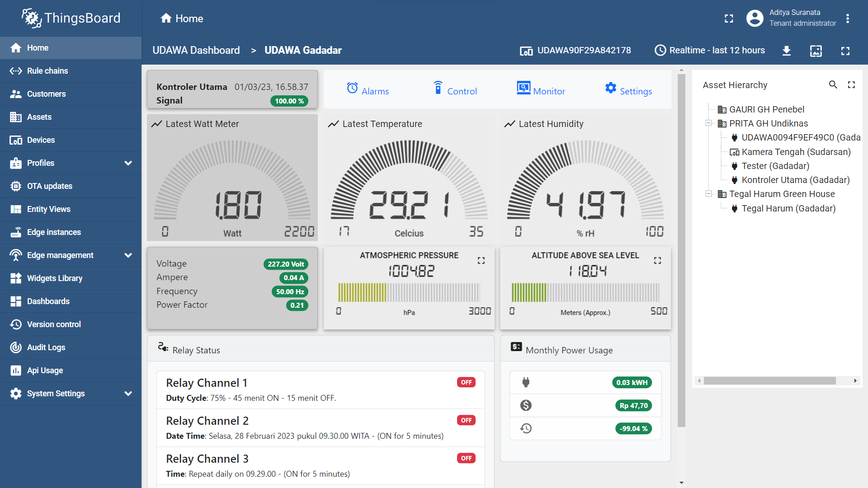Expand the System Settings submenu chevron
868x488 pixels.
(x=128, y=394)
